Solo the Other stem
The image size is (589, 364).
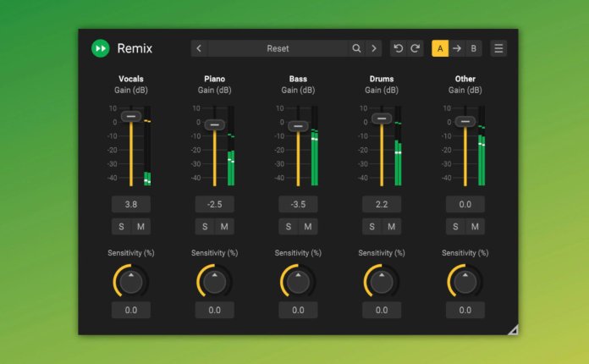455,227
